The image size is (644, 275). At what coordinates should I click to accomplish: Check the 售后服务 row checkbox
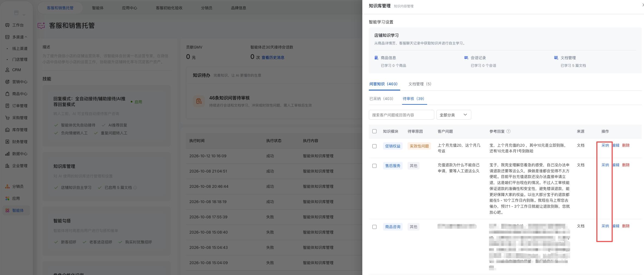click(x=374, y=166)
